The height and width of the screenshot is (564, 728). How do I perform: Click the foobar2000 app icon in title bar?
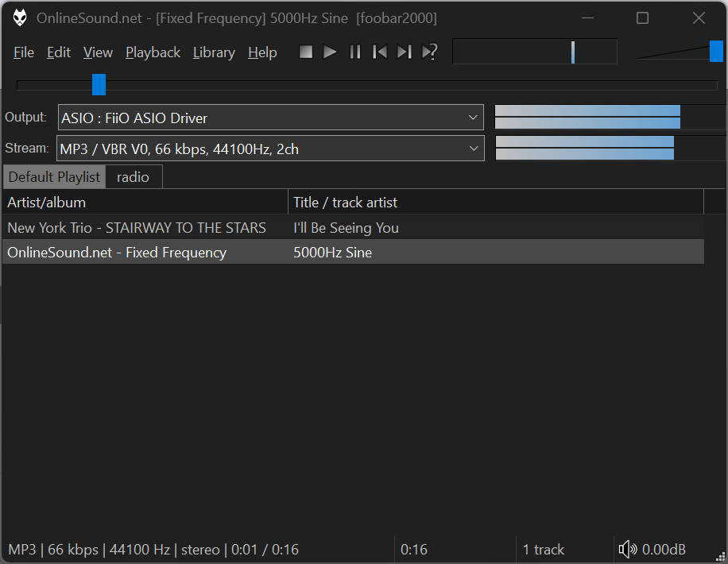20,18
